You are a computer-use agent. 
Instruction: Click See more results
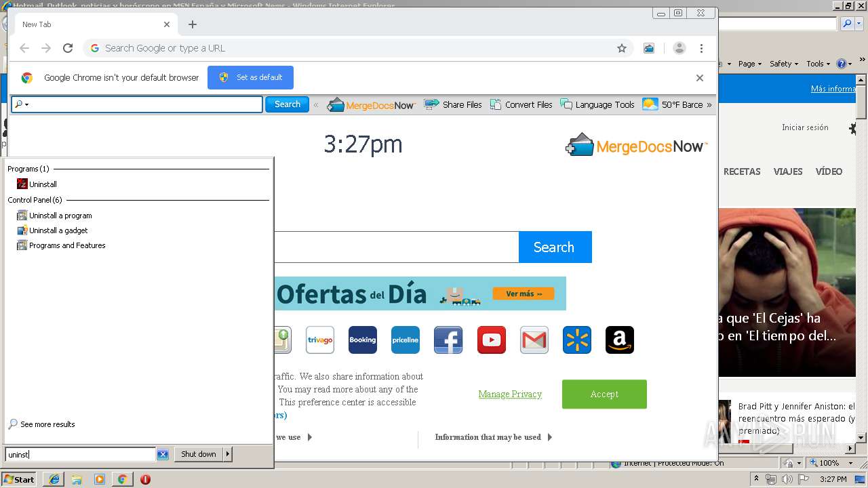(x=41, y=424)
